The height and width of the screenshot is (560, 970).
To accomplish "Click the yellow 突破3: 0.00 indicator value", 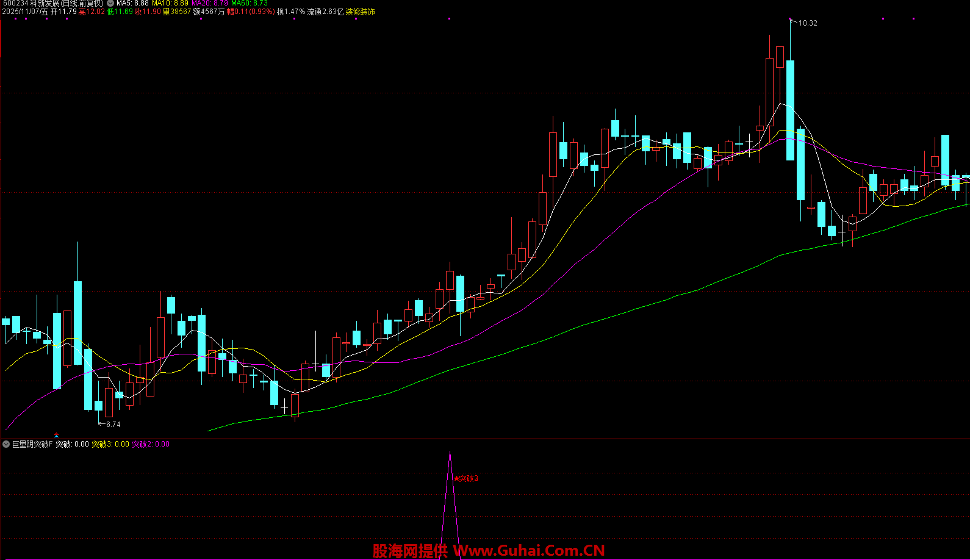I will (110, 444).
